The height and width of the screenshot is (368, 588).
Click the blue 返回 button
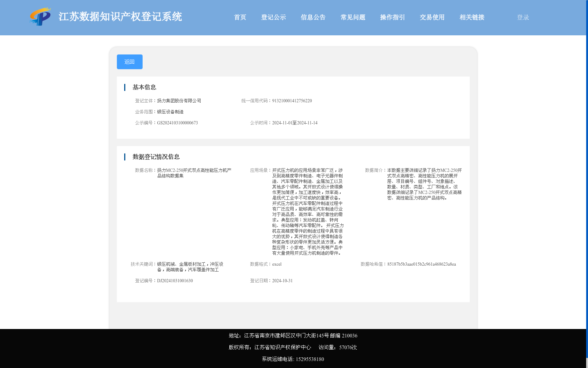coord(130,62)
